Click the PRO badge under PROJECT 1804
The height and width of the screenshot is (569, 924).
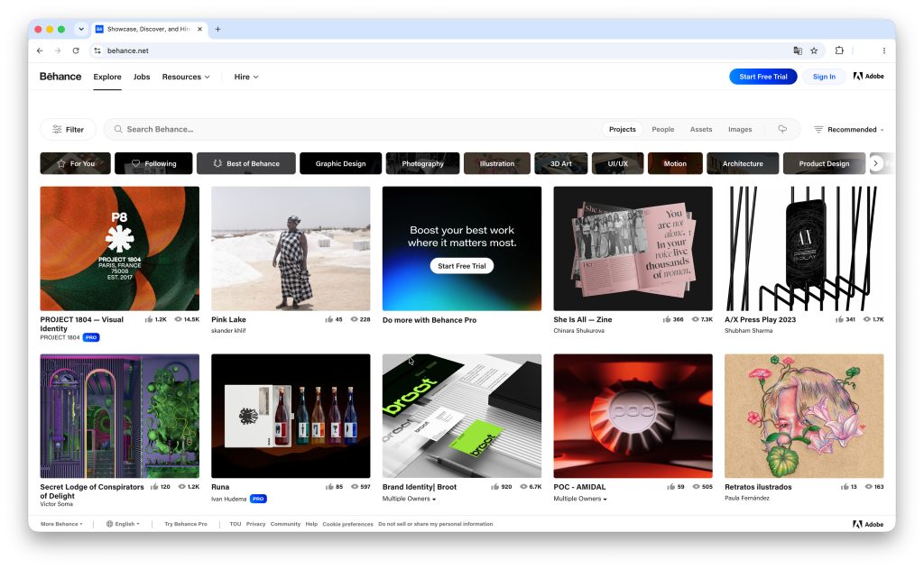tap(91, 337)
